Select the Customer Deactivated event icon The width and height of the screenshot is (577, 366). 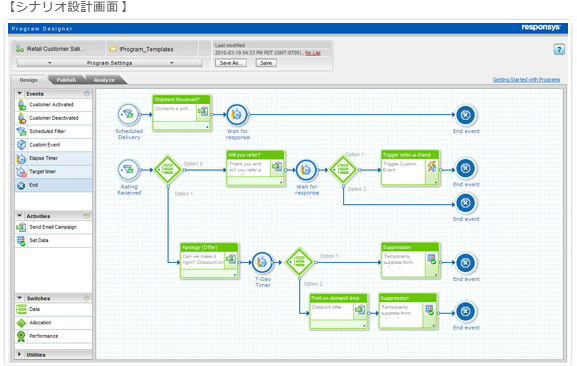(x=21, y=118)
